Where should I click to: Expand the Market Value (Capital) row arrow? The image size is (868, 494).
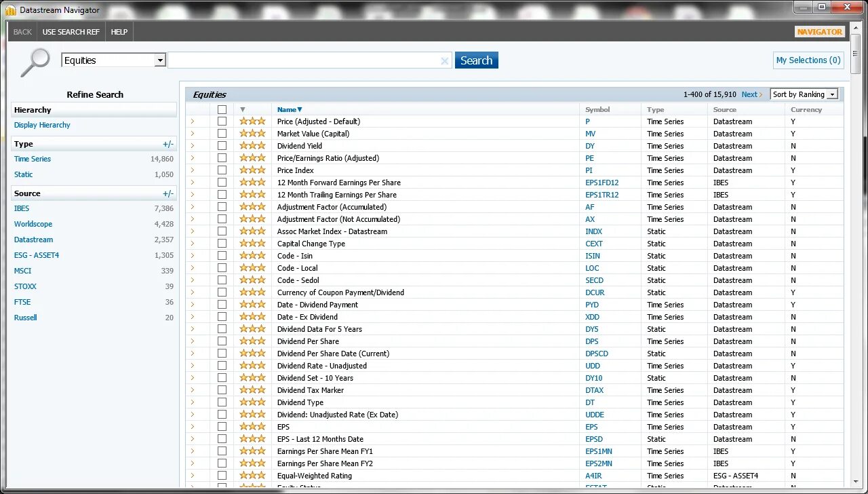[x=192, y=134]
